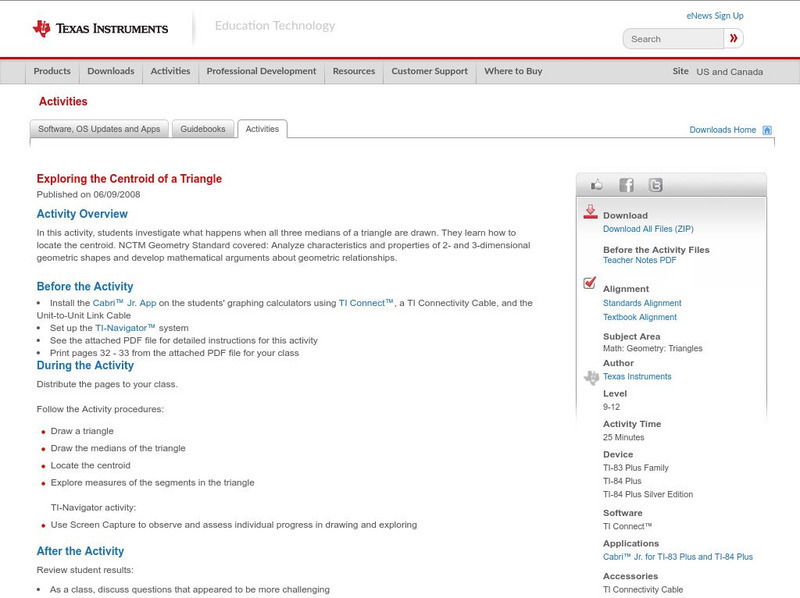800x598 pixels.
Task: Switch to Software, OS Updates and Apps tab
Action: click(99, 129)
